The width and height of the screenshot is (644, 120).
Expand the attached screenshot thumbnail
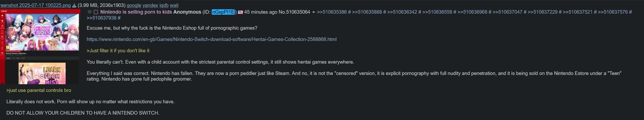[x=40, y=47]
